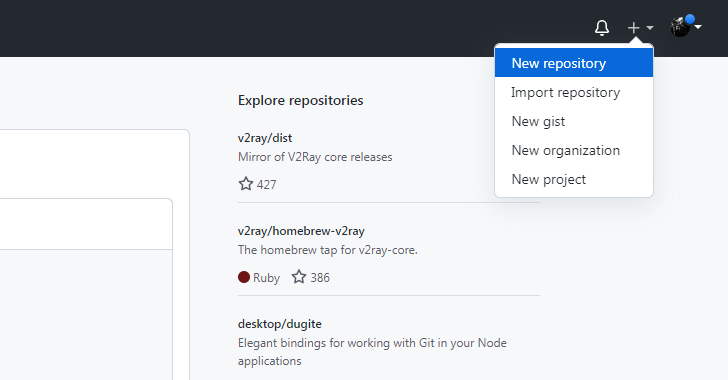This screenshot has width=728, height=380.
Task: Open the user avatar menu
Action: click(680, 27)
